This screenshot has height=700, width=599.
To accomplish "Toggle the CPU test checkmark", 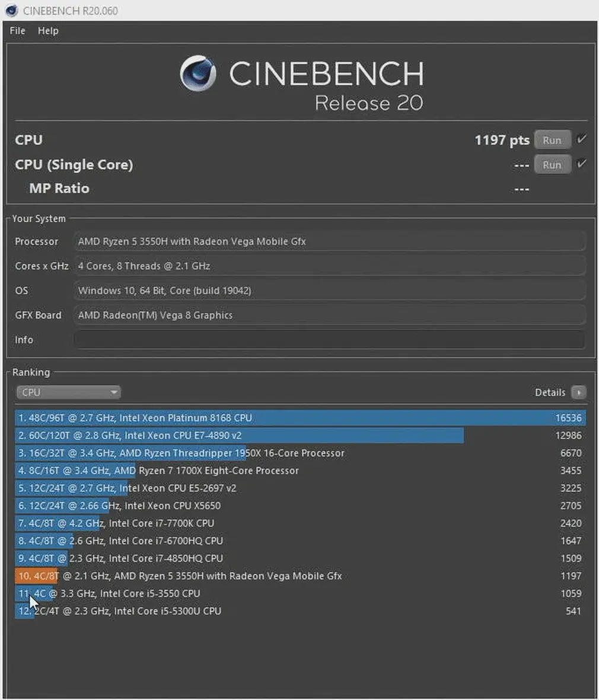I will click(581, 139).
